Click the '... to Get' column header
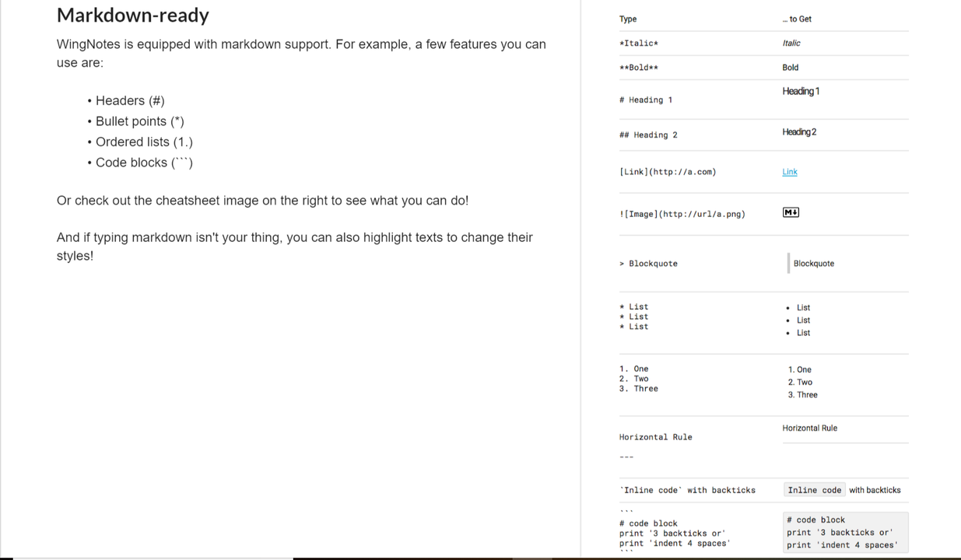This screenshot has width=961, height=560. click(x=797, y=19)
